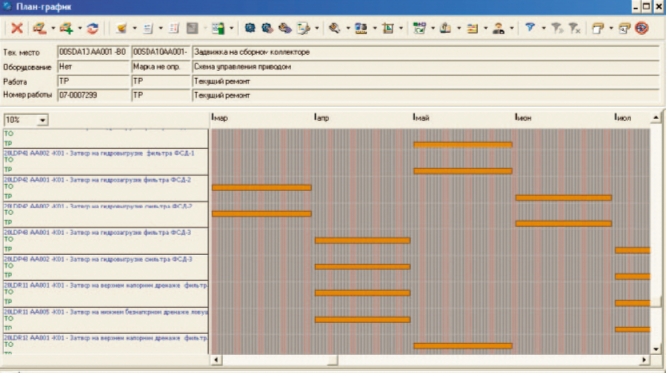Click the building equipment toolbar icon
The image size is (668, 376).
446,29
